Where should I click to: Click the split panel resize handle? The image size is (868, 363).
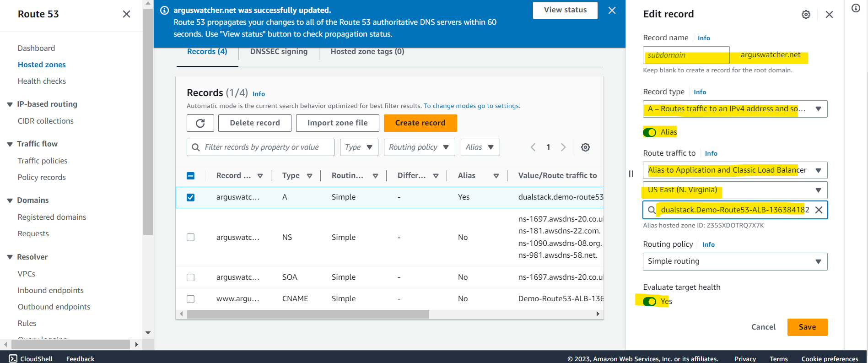click(631, 174)
